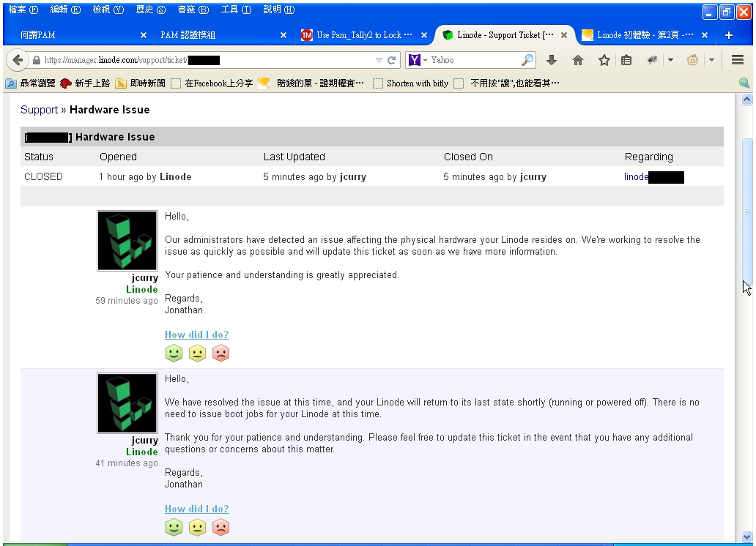756x546 pixels.
Task: Click the vertical scrollbar thumb
Action: pyautogui.click(x=746, y=212)
